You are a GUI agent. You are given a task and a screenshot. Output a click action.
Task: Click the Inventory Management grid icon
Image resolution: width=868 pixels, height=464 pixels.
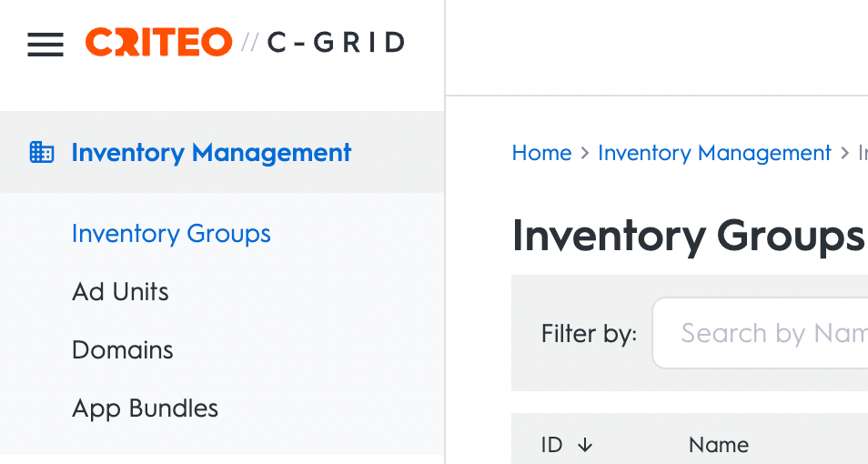[42, 152]
